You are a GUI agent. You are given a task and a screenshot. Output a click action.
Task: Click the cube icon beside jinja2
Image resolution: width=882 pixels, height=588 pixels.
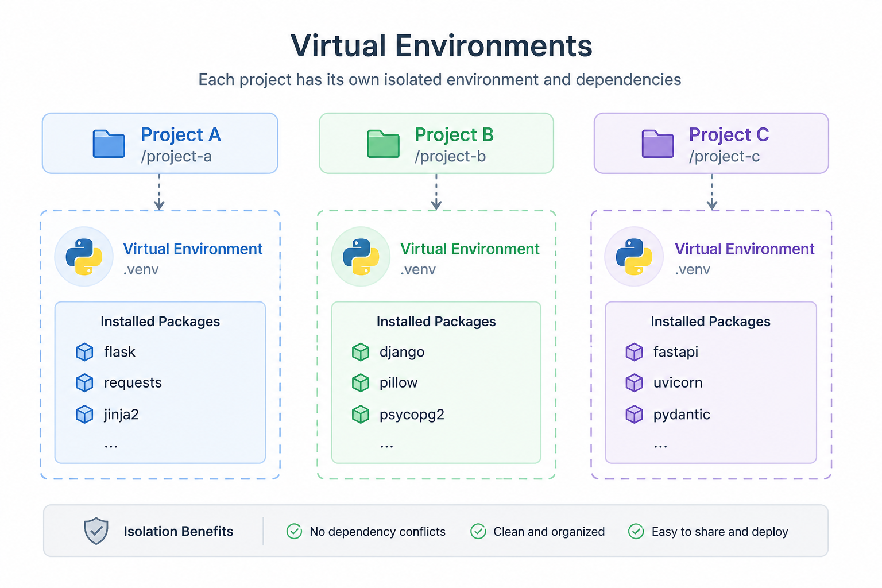84,414
